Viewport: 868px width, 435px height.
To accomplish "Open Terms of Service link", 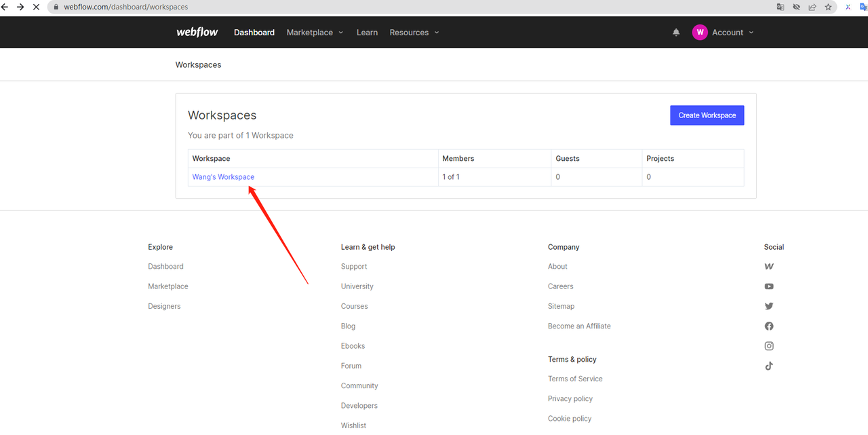I will (x=575, y=379).
